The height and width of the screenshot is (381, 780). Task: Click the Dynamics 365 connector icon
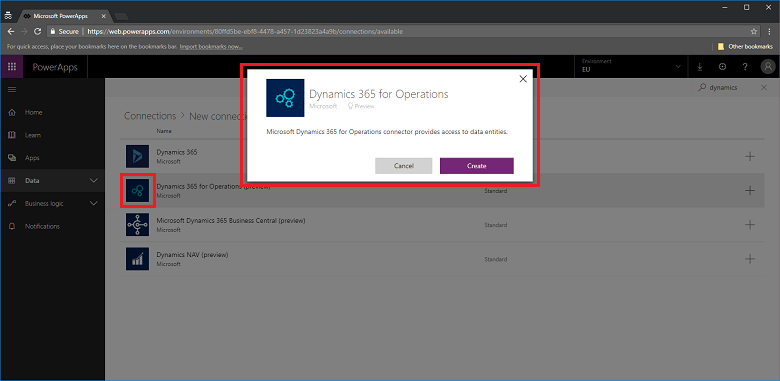click(x=138, y=156)
